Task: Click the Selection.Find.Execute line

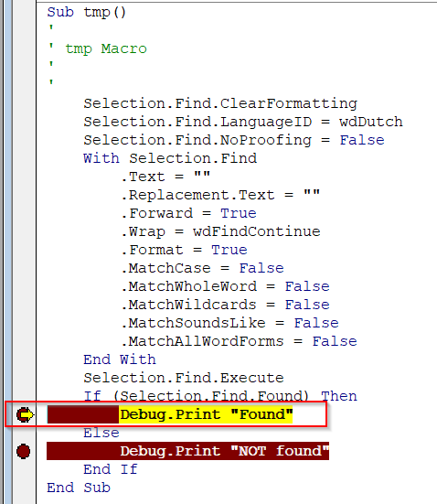Action: (x=184, y=378)
